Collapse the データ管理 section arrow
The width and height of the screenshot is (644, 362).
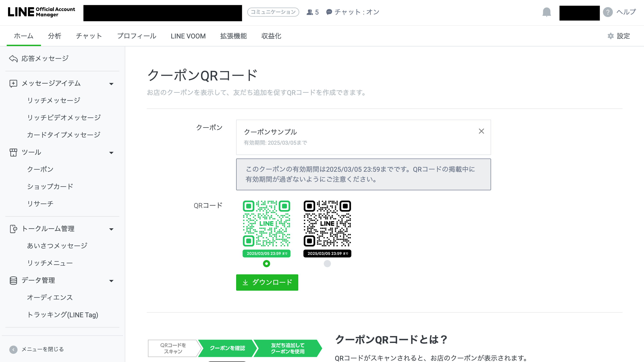tap(111, 281)
